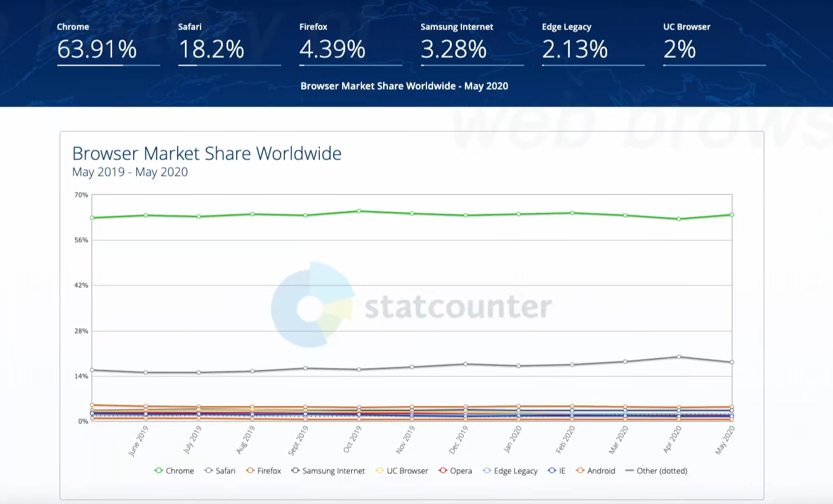The image size is (833, 504).
Task: Click the Sept 2019 x-axis label
Action: pos(298,441)
